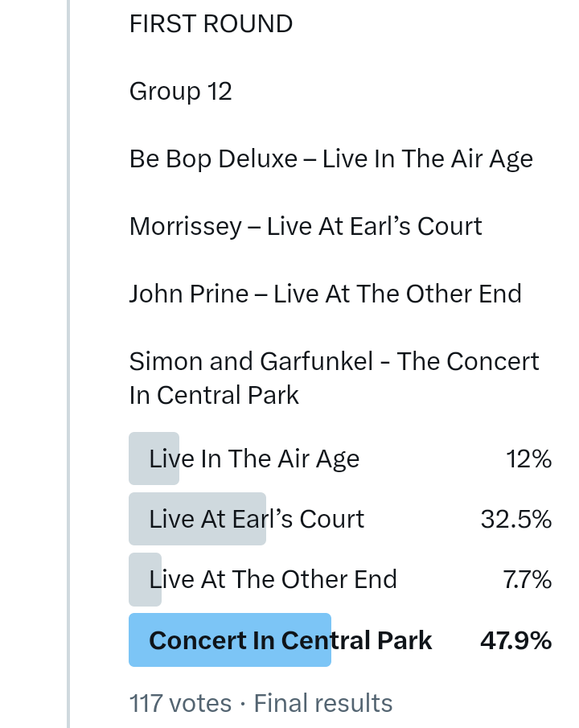Viewport: 579px width, 728px height.
Task: Click the winning 47.9% result value
Action: 515,640
